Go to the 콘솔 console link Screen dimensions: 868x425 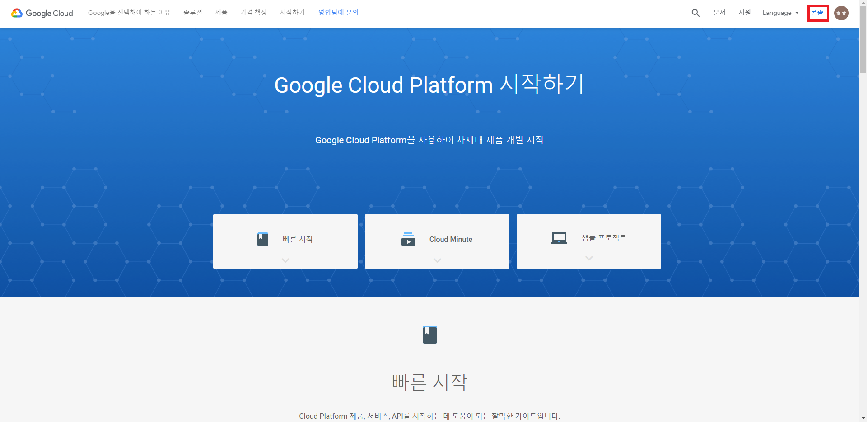click(x=817, y=13)
